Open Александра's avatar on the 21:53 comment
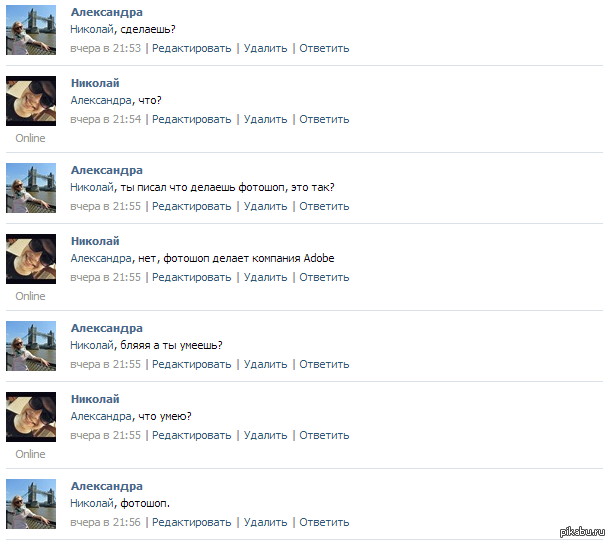Viewport: 610px width, 543px height. (x=31, y=30)
